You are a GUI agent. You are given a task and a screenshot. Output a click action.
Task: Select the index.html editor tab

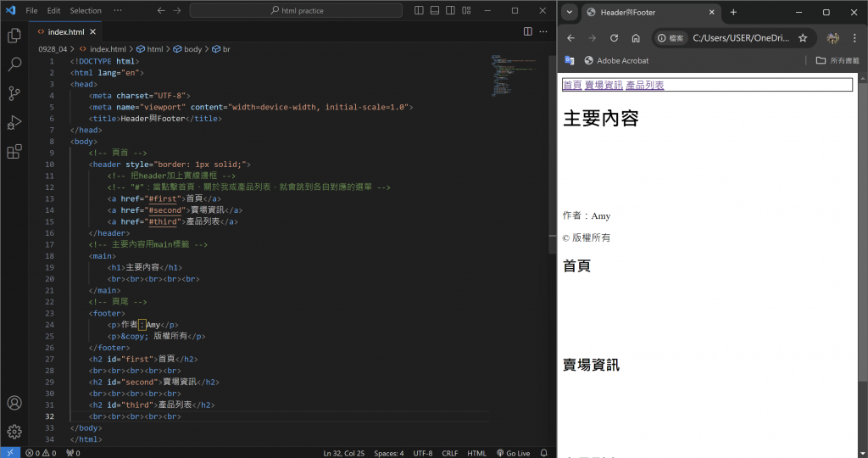coord(66,32)
